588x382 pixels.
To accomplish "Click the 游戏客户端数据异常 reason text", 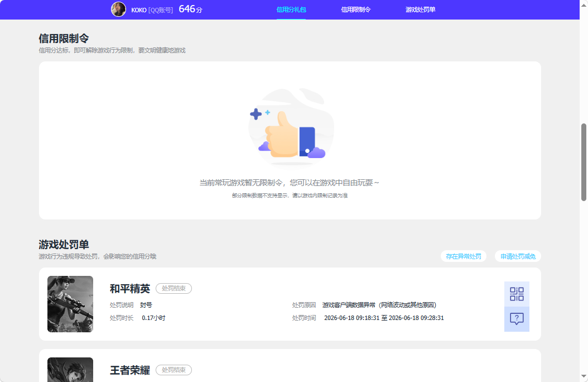I will pyautogui.click(x=379, y=305).
